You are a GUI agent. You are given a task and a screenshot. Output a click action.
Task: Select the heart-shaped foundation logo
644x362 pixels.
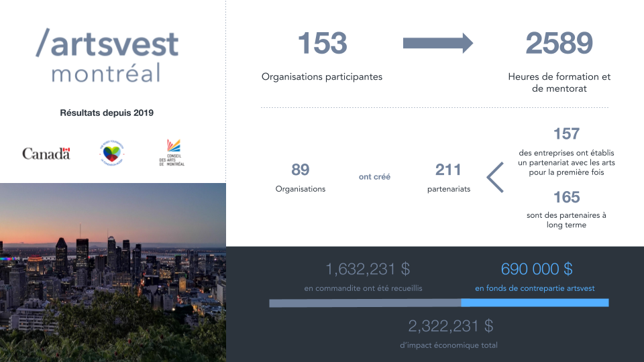(x=111, y=153)
